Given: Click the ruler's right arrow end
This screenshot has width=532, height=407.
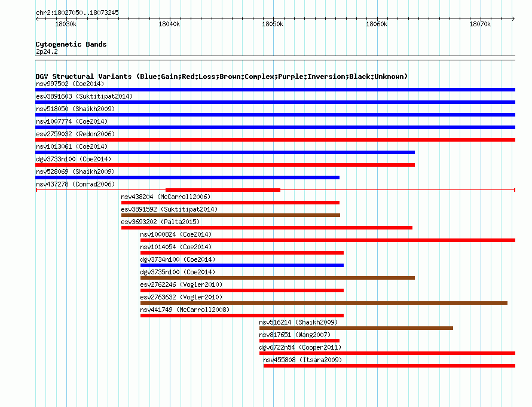Looking at the screenshot, I should (513, 19).
